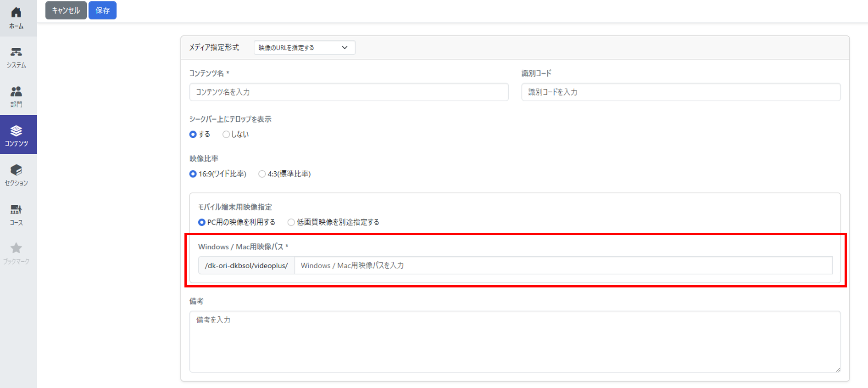Choose 4:3 (標準比率) aspect ratio
The height and width of the screenshot is (388, 868).
pyautogui.click(x=262, y=174)
